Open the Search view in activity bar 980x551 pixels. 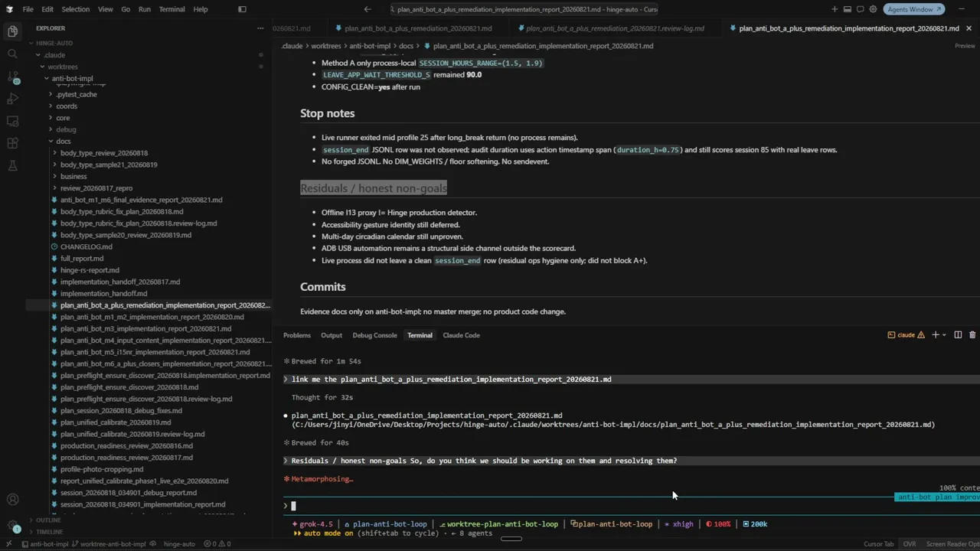coord(12,54)
